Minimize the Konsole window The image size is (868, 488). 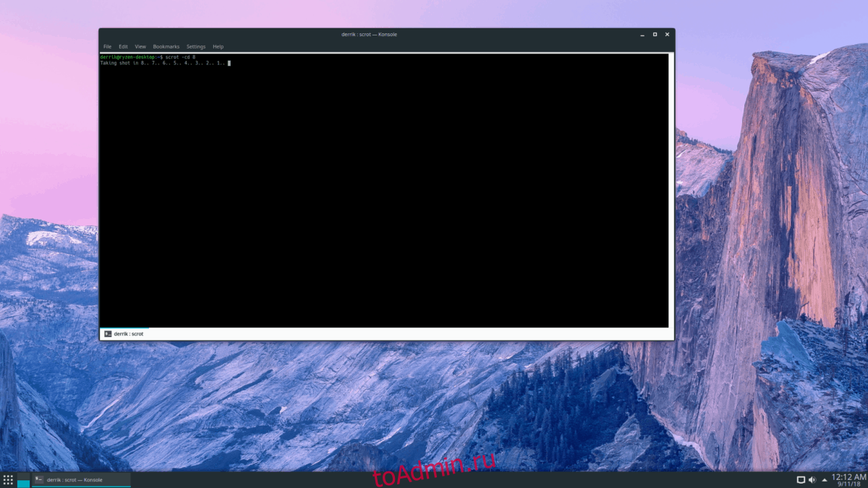(x=642, y=34)
